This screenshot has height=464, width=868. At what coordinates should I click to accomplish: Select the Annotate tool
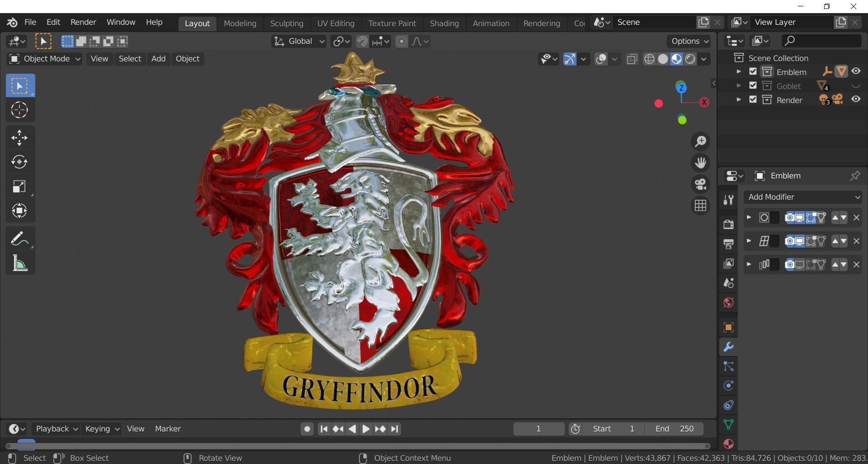tap(20, 239)
